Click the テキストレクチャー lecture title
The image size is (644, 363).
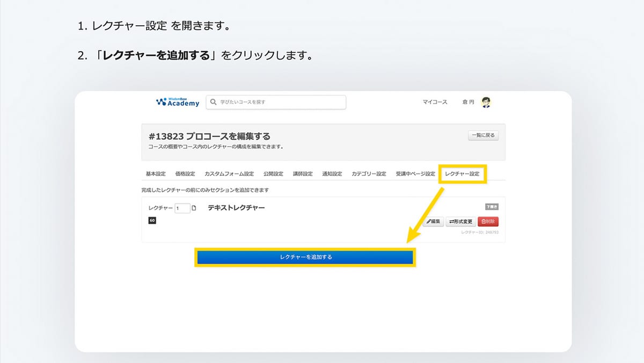(236, 208)
